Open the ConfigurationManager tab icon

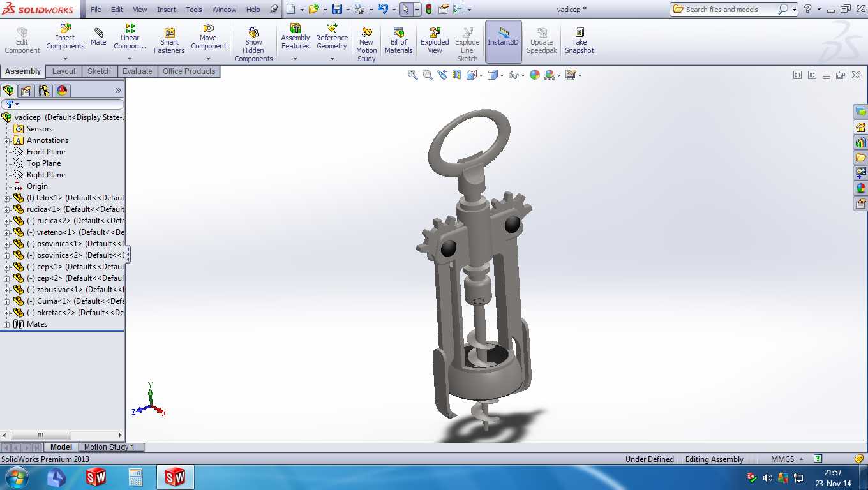coord(43,91)
